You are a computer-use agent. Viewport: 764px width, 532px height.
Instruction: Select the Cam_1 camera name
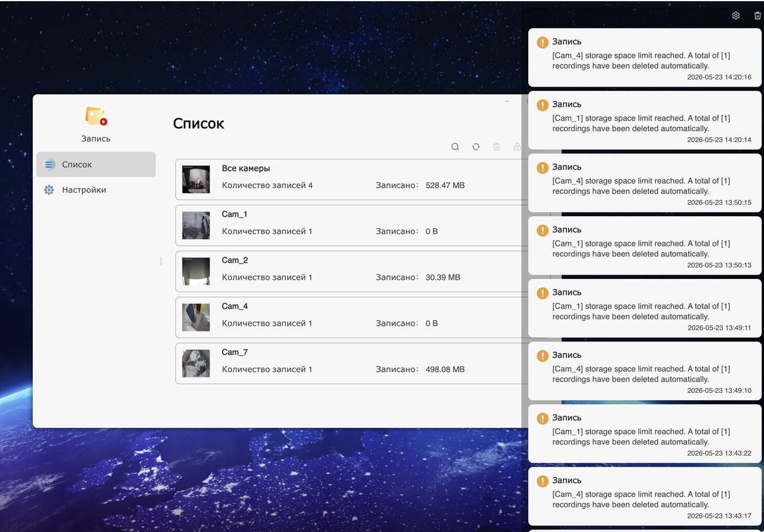(x=235, y=214)
